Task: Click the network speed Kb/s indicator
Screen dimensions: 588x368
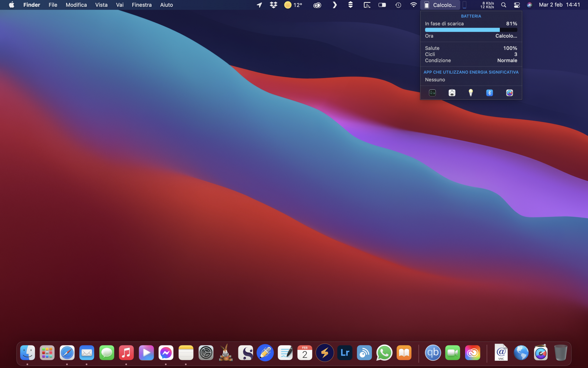Action: point(487,5)
